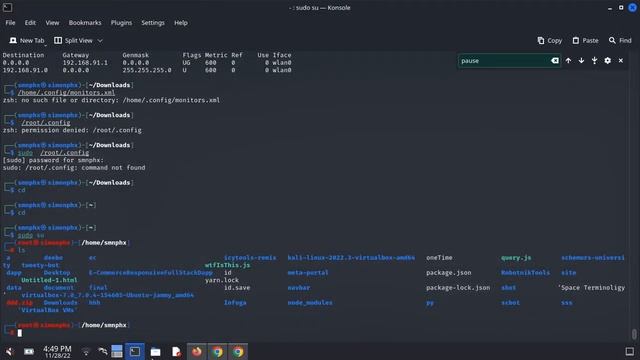Click the 'package-lock.json' file name
This screenshot has height=360, width=640.
(x=458, y=288)
